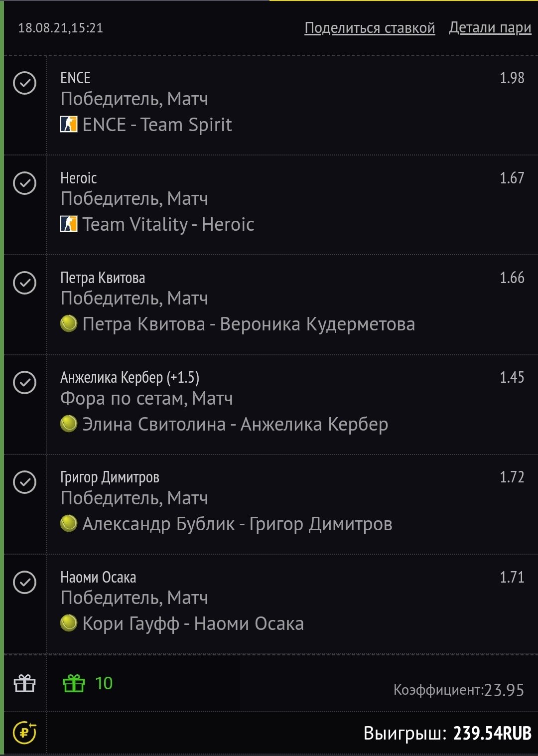Screen dimensions: 538x756
Task: Click the 1.72 odds for Григор Димитров
Action: tap(512, 477)
